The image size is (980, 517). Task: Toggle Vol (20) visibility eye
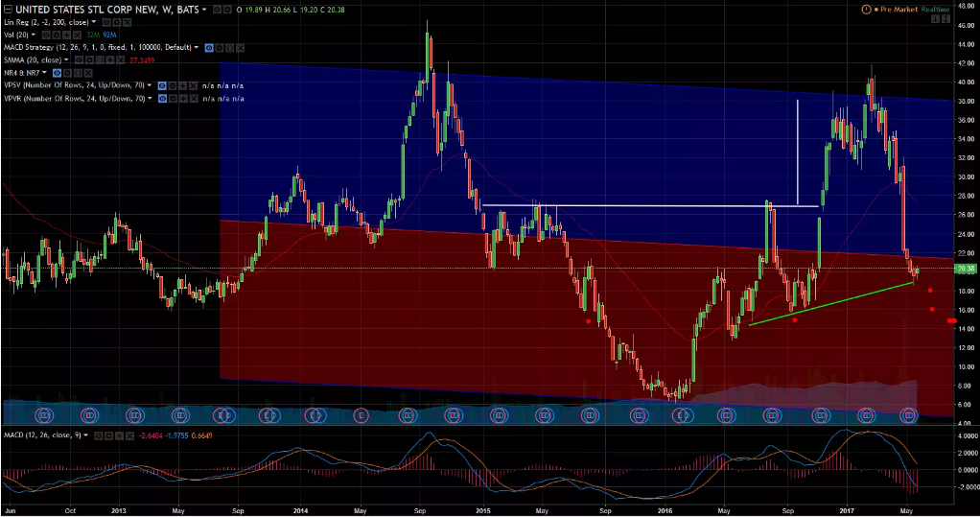pos(46,35)
